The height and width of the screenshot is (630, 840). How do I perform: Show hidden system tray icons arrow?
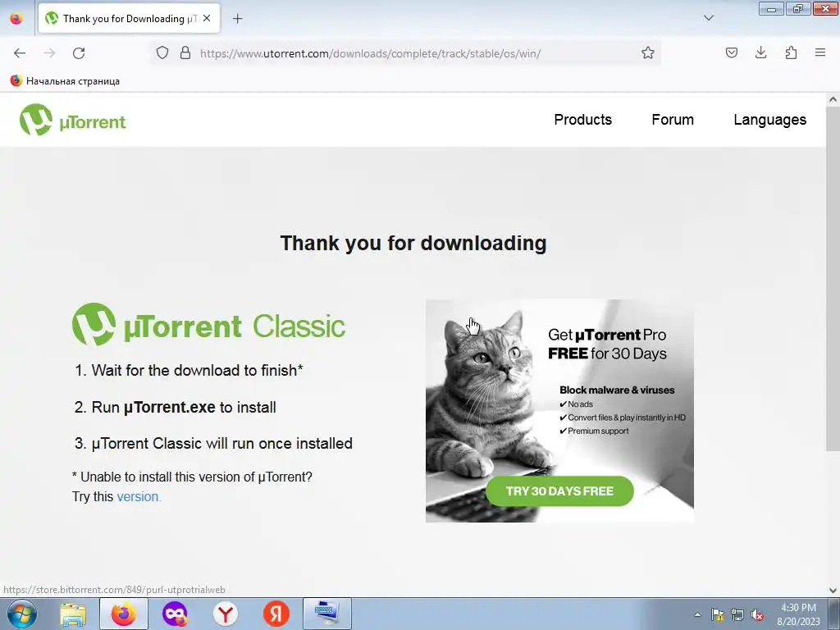(x=697, y=614)
